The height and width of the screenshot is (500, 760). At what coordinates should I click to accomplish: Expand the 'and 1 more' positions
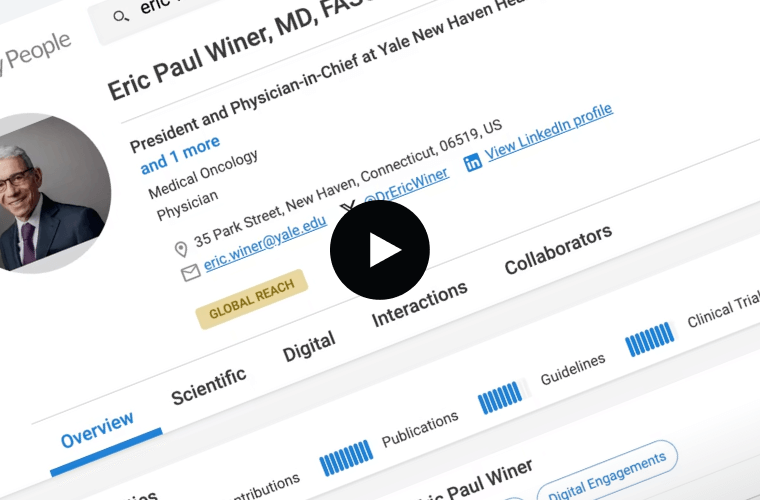point(180,155)
